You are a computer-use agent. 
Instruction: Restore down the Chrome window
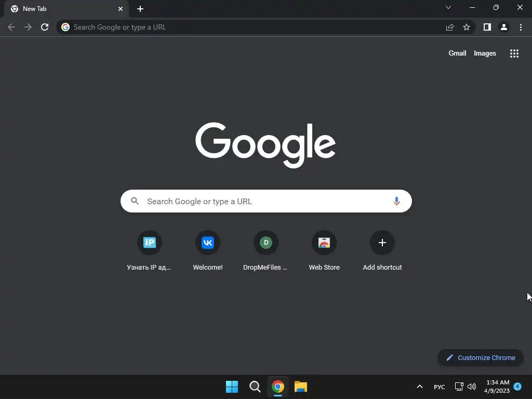496,7
